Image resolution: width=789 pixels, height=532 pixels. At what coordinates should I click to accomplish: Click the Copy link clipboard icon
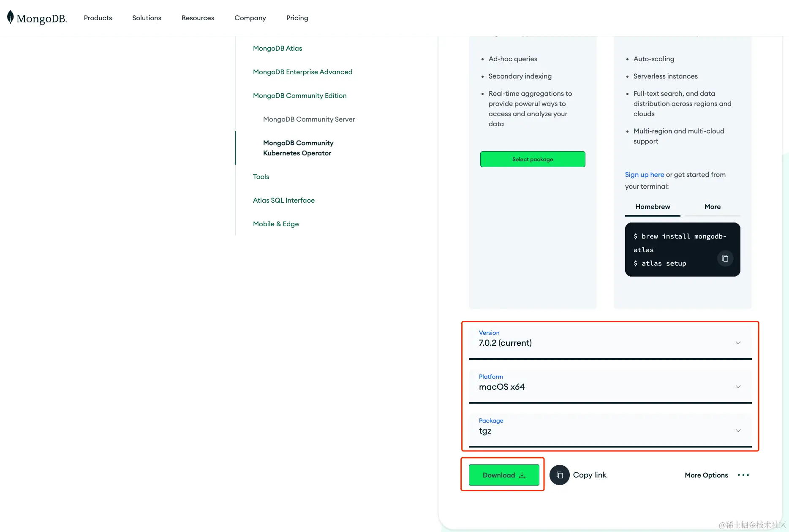(560, 475)
